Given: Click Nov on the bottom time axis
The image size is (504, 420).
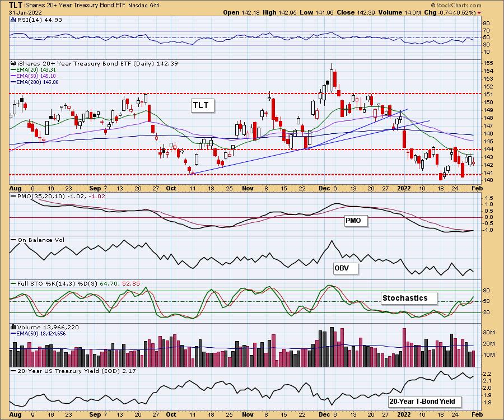Looking at the screenshot, I should (x=248, y=414).
